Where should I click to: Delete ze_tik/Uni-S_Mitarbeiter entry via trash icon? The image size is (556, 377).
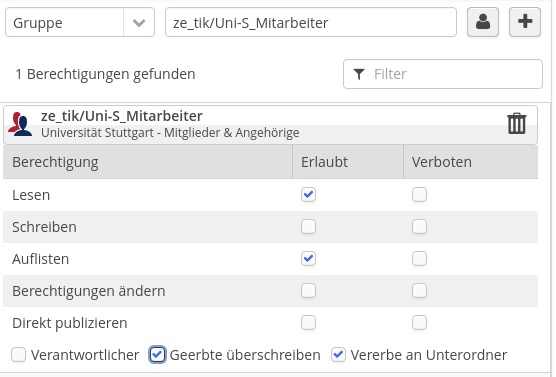coord(517,123)
